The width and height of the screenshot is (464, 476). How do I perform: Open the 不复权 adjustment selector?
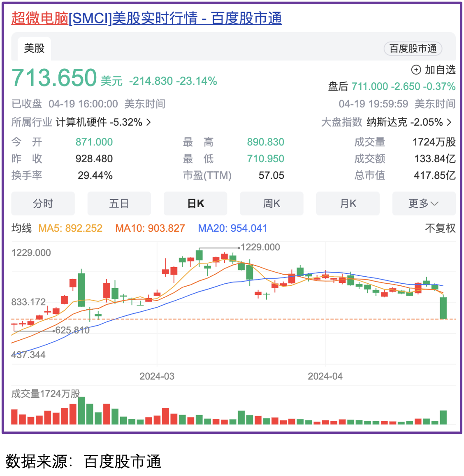tap(440, 228)
